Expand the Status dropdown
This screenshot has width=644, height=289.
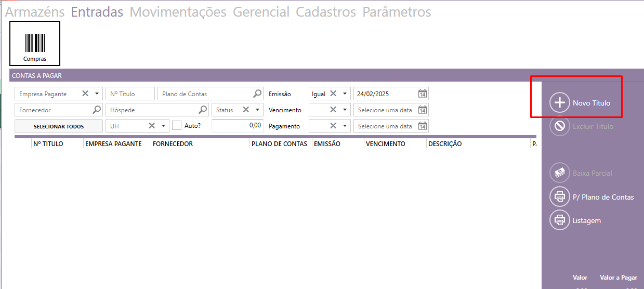(257, 110)
